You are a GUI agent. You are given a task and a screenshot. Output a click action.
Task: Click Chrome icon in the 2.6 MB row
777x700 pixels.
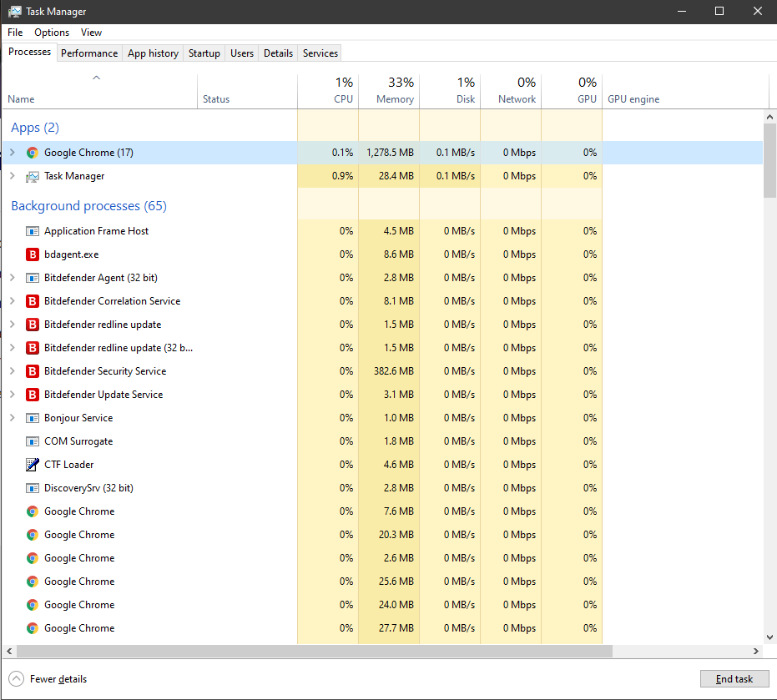(x=33, y=558)
